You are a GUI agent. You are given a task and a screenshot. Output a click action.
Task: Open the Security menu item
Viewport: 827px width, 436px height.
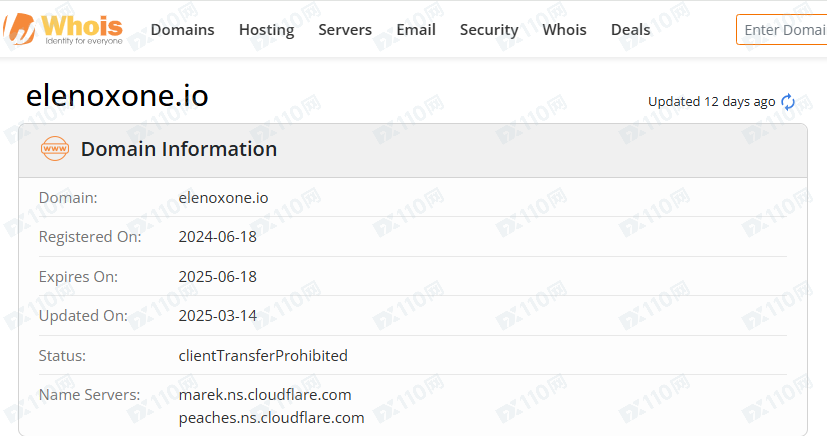pyautogui.click(x=489, y=30)
